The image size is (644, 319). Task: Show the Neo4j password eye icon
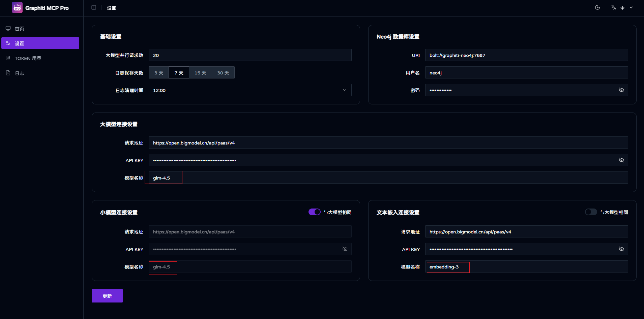pyautogui.click(x=621, y=90)
